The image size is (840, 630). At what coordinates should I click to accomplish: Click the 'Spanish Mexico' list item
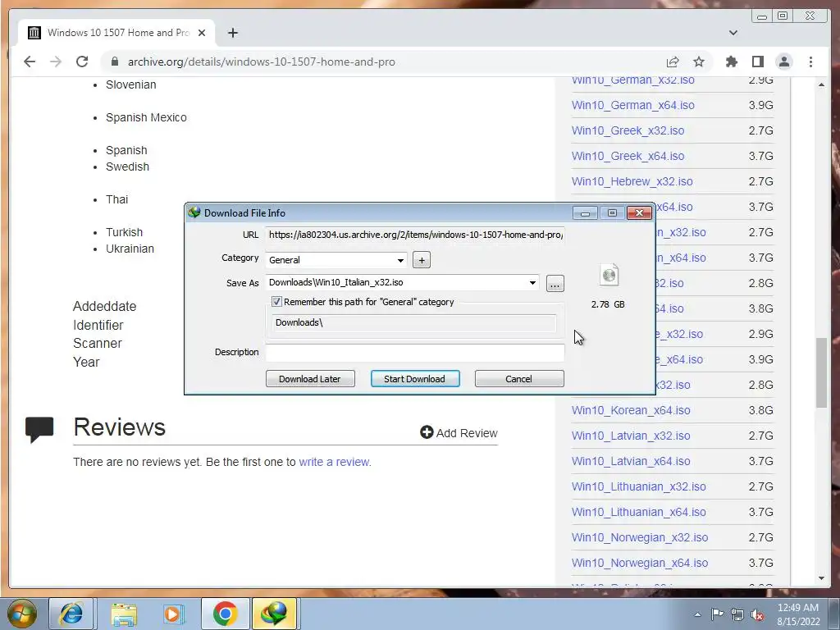tap(146, 117)
